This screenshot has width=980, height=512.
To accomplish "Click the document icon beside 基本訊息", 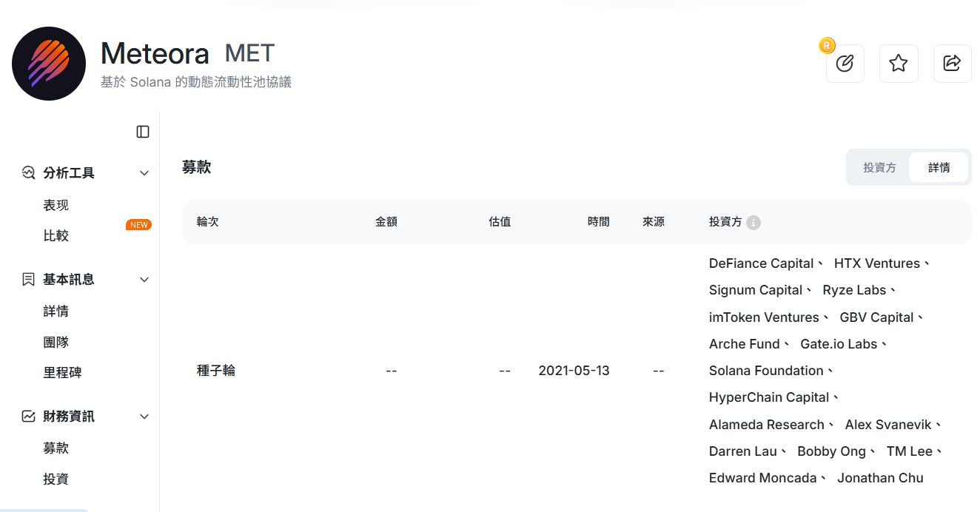I will pyautogui.click(x=28, y=279).
